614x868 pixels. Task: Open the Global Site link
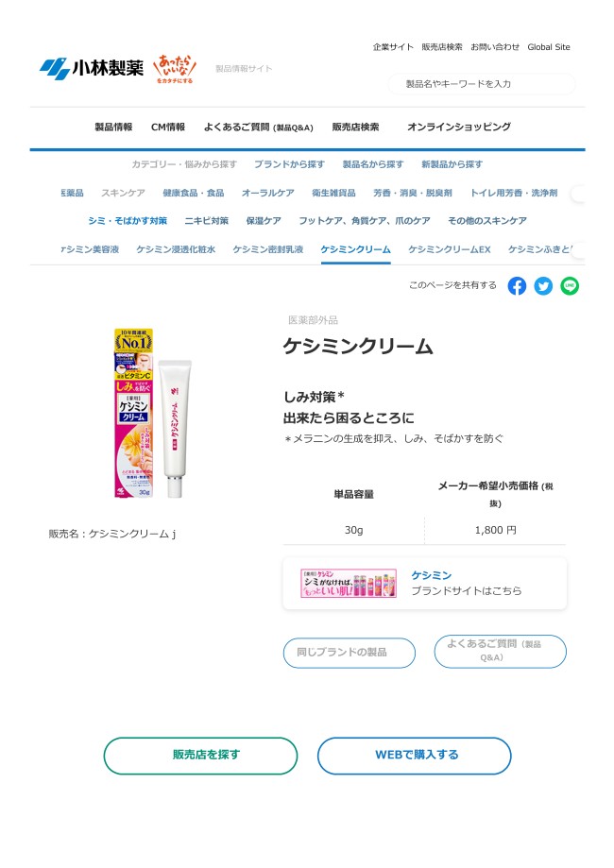click(x=549, y=47)
